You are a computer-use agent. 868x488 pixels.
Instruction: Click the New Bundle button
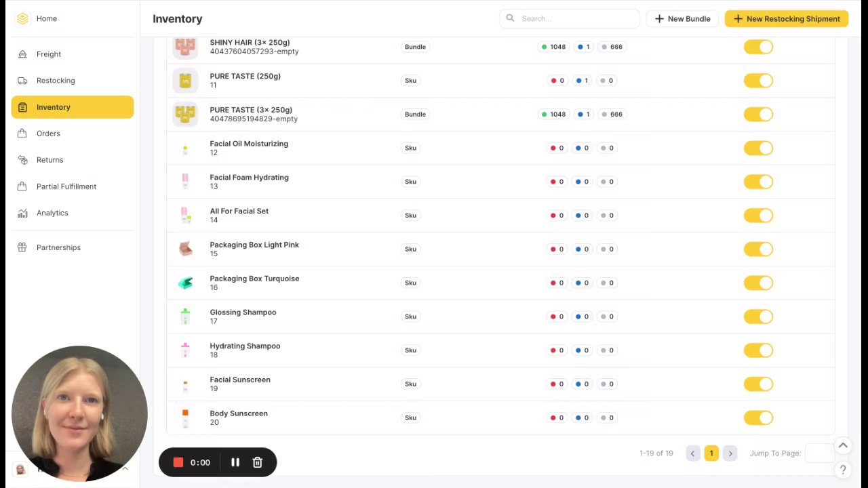pos(682,19)
